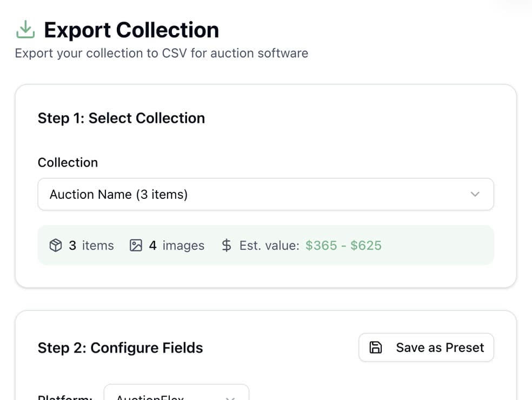Image resolution: width=532 pixels, height=400 pixels.
Task: Click the package icon next to 3 items
Action: tap(56, 245)
